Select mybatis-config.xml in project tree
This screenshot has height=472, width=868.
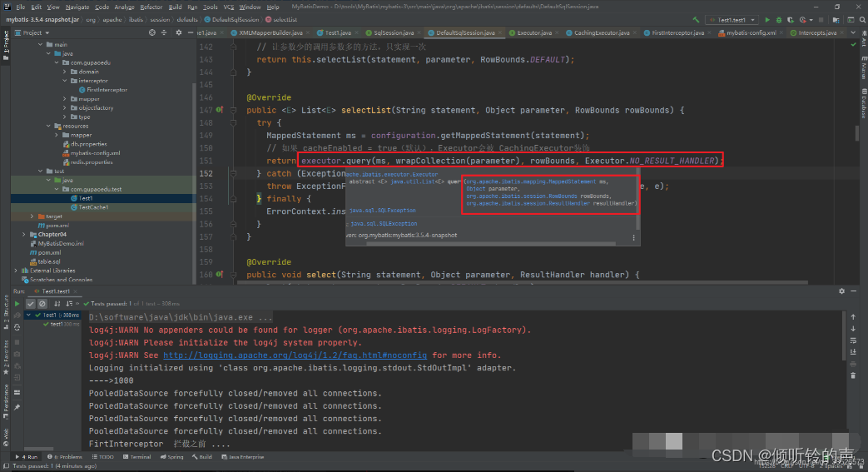point(92,153)
